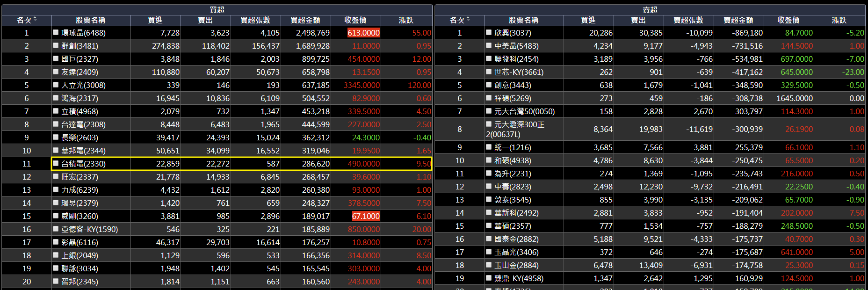Sort 買超 table by 買進 header

[x=155, y=20]
